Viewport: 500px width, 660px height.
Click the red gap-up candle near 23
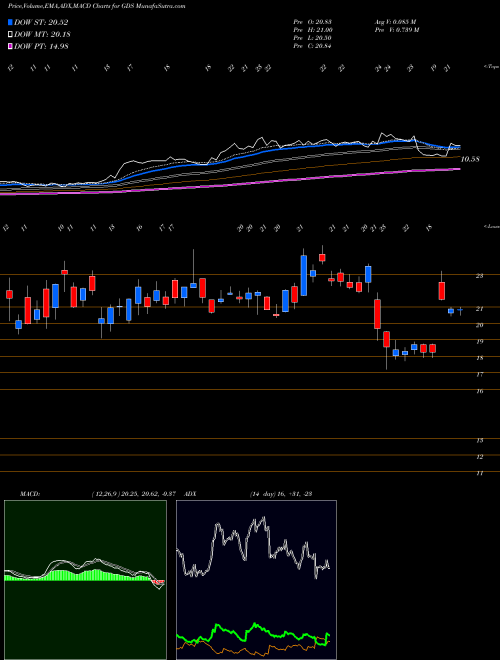[441, 290]
